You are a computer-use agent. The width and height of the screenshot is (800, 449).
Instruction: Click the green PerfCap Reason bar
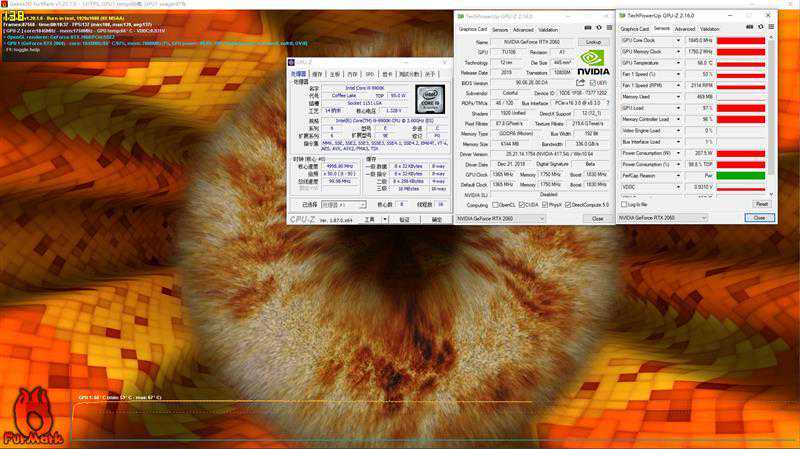(x=740, y=175)
